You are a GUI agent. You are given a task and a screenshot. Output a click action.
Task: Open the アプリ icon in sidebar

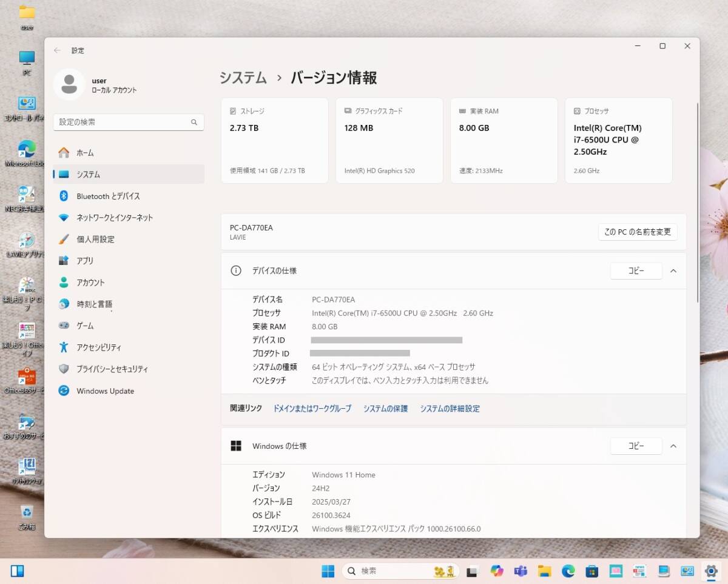point(64,261)
